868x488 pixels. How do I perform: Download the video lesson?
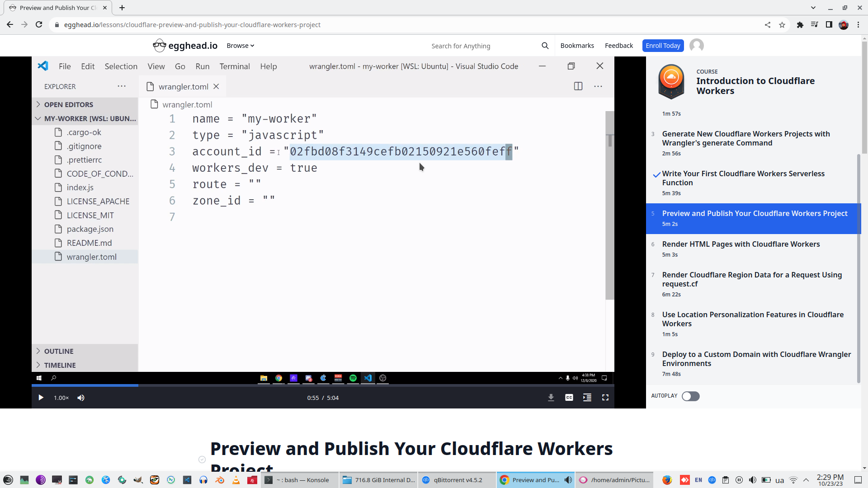tap(551, 398)
